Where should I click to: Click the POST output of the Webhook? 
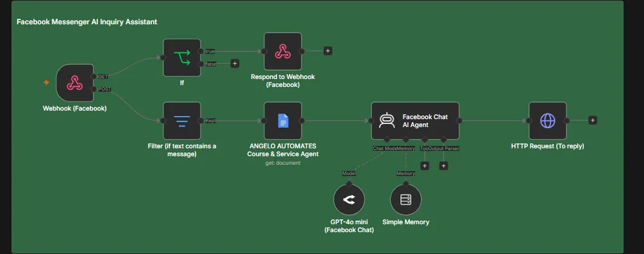[94, 89]
